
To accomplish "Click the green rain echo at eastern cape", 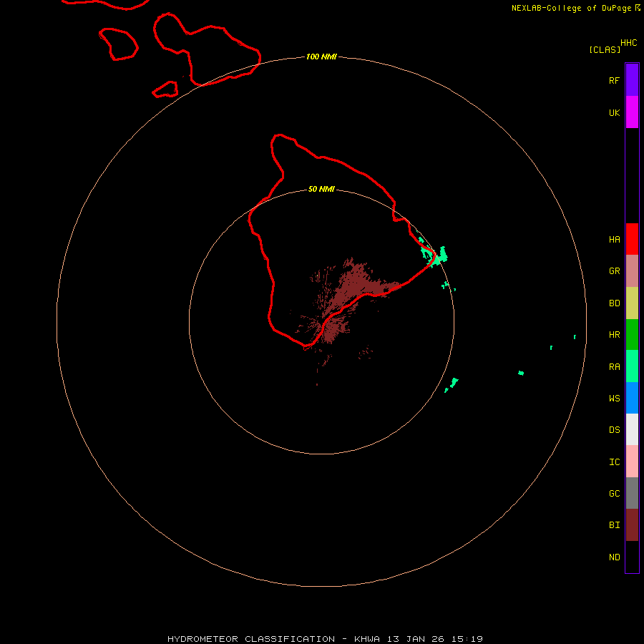I will [434, 257].
